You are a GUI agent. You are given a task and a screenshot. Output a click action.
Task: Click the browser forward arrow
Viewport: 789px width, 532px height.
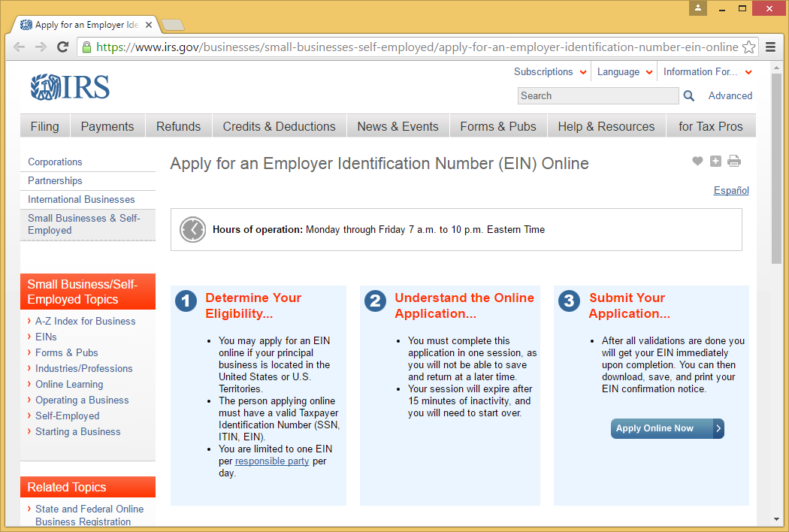tap(41, 47)
